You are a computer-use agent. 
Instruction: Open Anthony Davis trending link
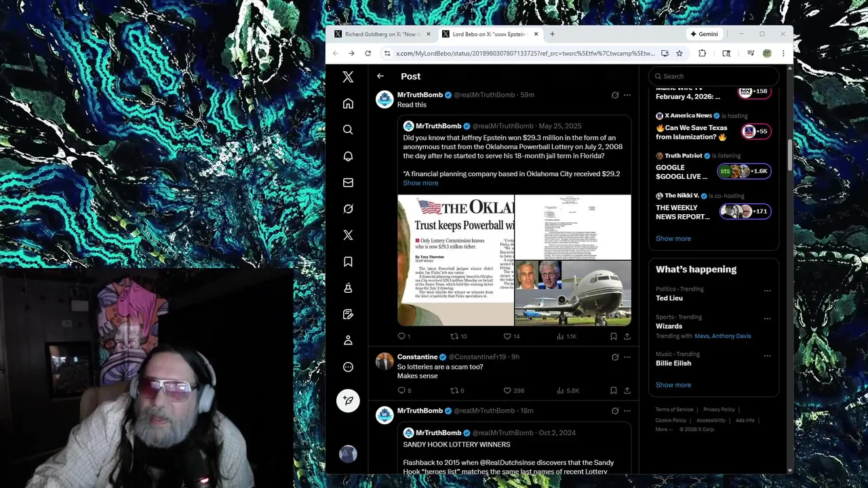pos(732,336)
